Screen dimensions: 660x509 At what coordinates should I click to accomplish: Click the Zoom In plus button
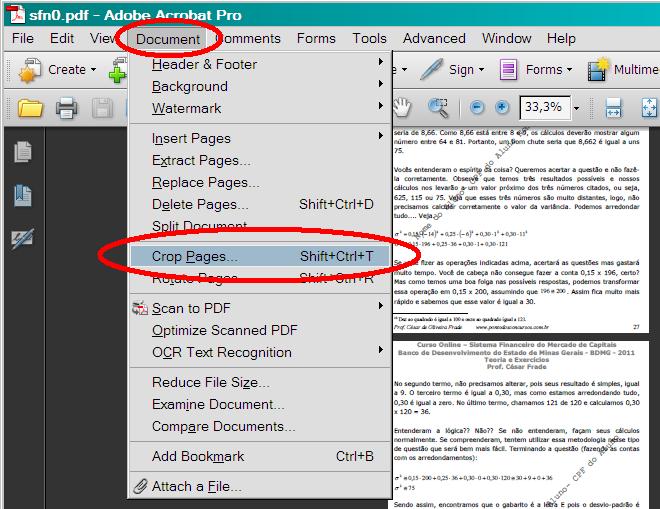pos(501,108)
